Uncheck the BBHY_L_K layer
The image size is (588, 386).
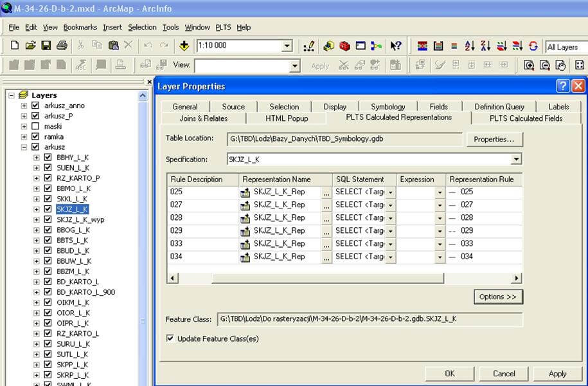[48, 158]
